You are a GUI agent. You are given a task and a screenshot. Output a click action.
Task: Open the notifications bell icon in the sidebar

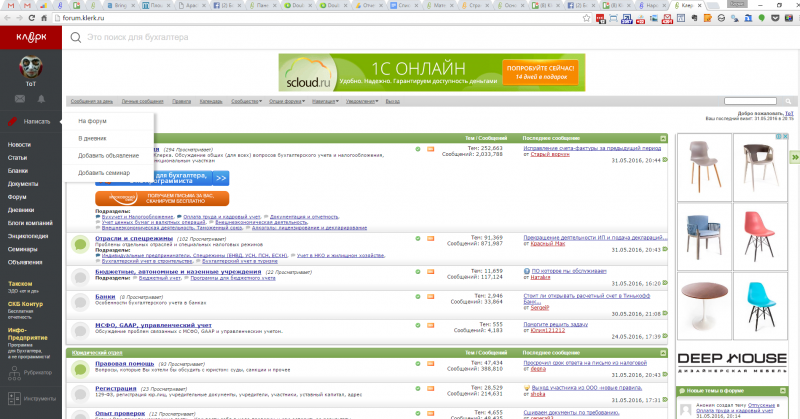[41, 98]
